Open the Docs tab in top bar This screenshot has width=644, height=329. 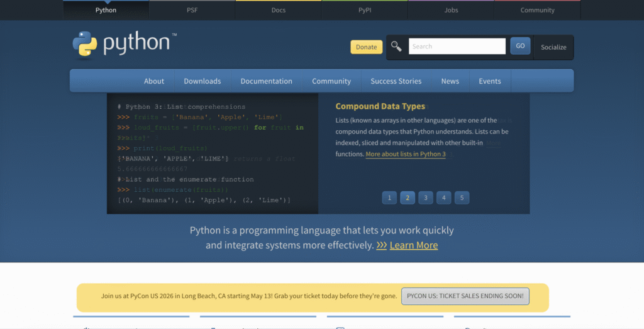279,10
